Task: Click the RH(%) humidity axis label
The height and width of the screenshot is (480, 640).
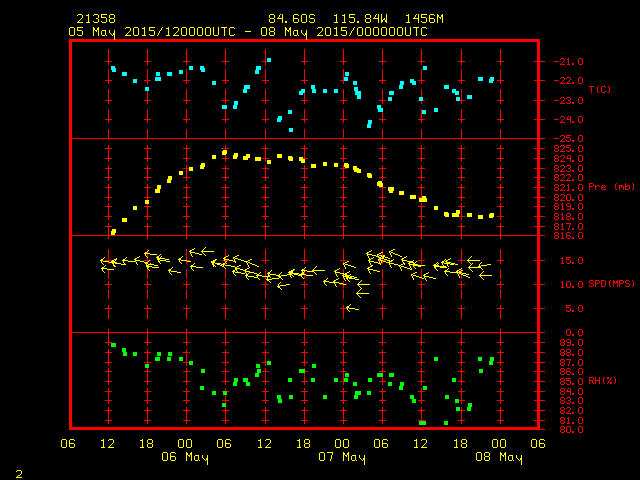Action: click(602, 381)
